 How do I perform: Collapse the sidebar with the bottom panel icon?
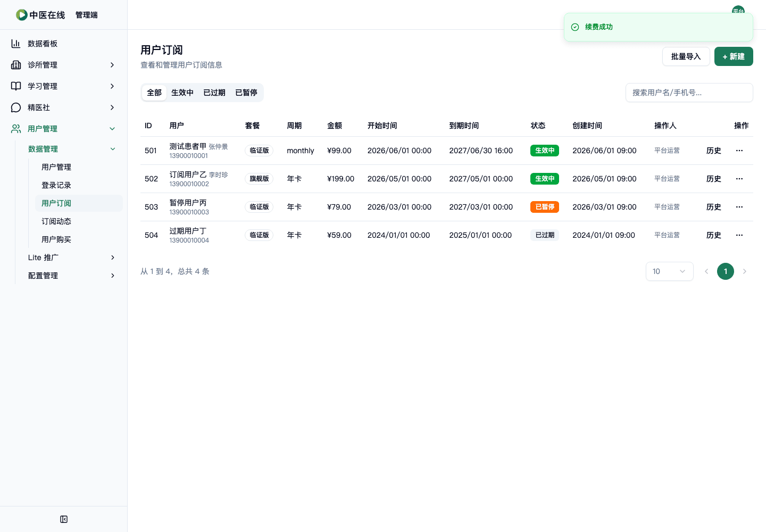tap(64, 519)
